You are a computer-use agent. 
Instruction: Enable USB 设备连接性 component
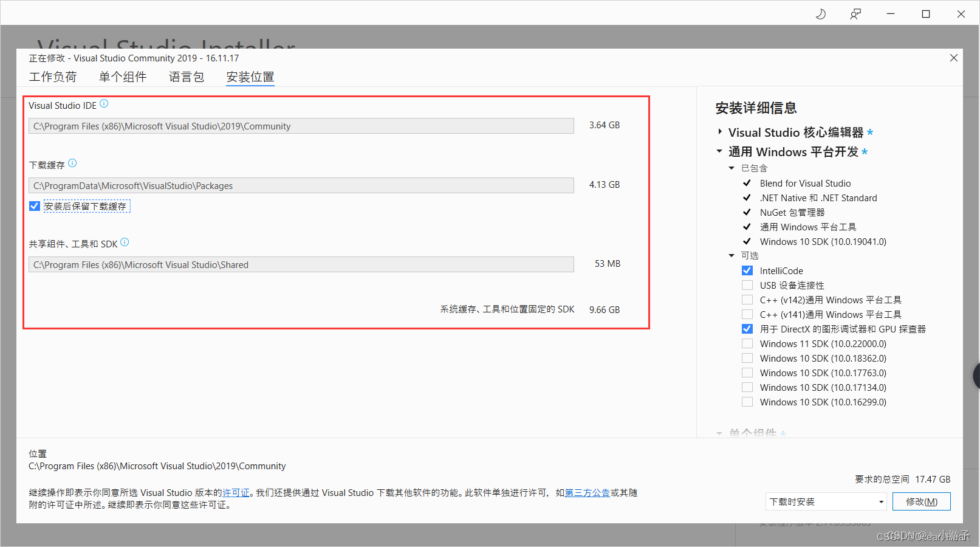[747, 284]
